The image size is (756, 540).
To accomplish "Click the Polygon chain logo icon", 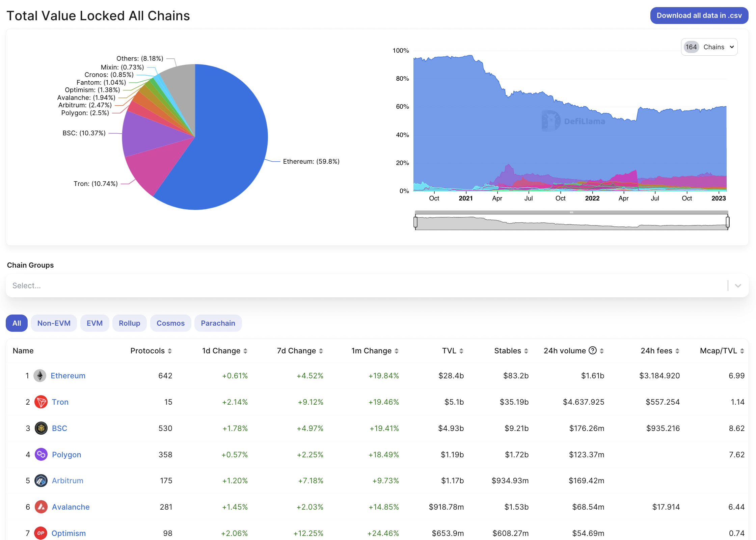I will (x=41, y=454).
